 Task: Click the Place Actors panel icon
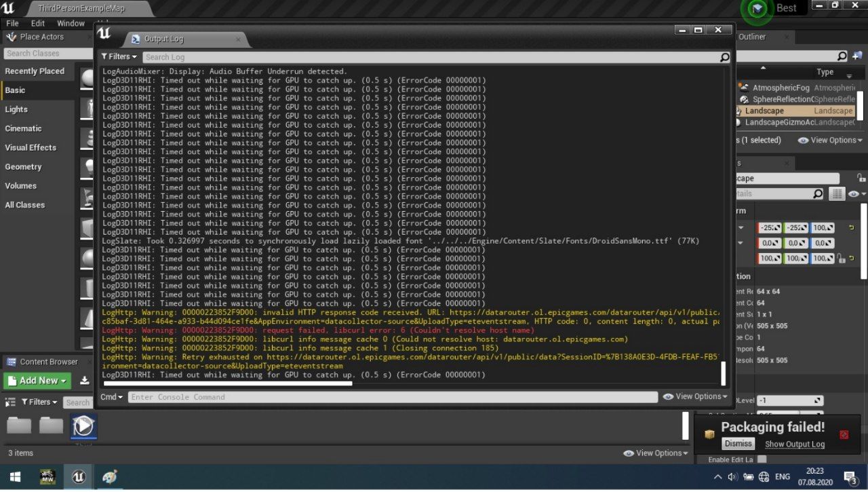coord(11,37)
